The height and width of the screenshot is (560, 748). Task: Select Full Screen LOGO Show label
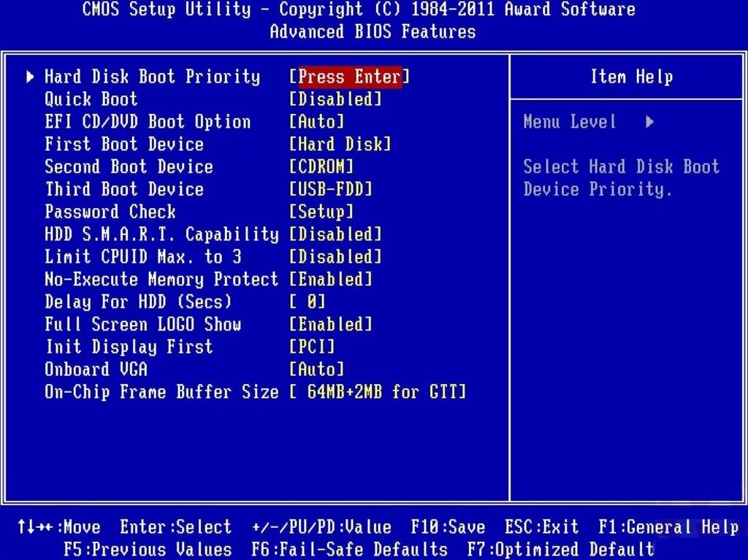click(x=142, y=324)
